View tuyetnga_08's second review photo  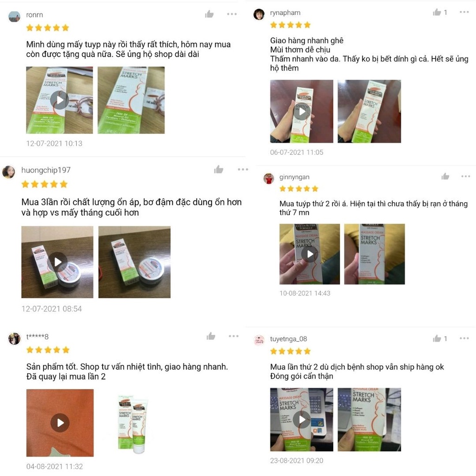click(x=369, y=420)
